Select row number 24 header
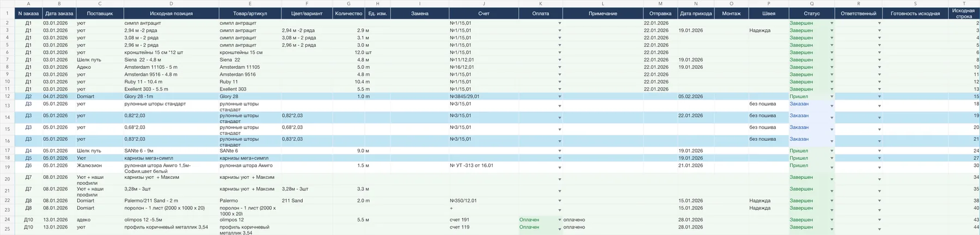Screen dimensions: 980x235 pos(7,220)
